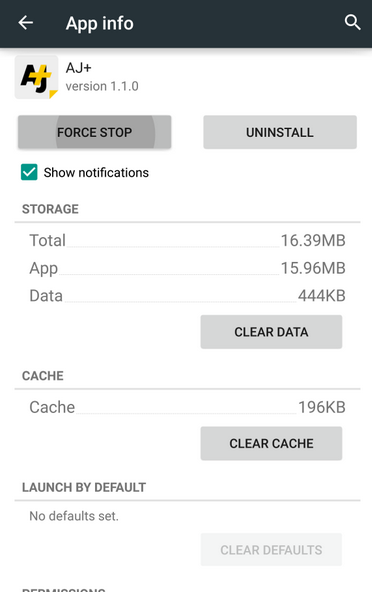The height and width of the screenshot is (592, 372).
Task: Open search with magnifier icon
Action: (x=352, y=23)
